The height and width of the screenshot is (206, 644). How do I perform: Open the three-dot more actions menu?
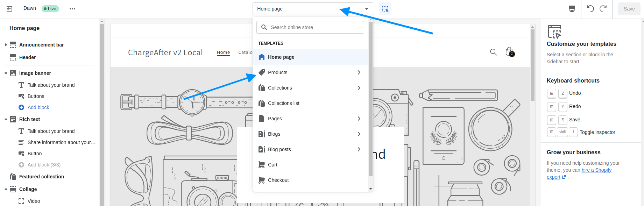72,9
